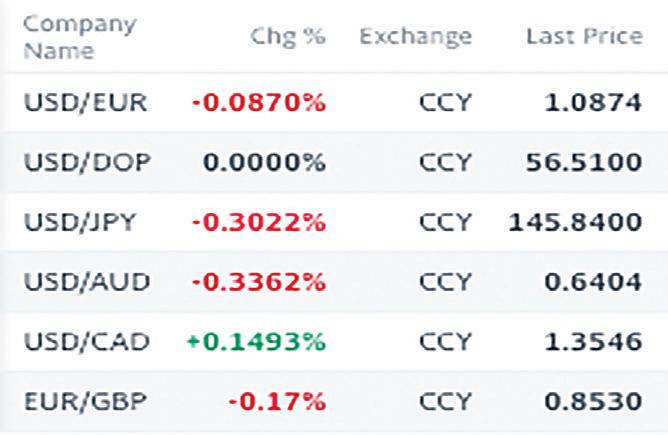
Task: Sort by Chg % column header
Action: point(288,36)
